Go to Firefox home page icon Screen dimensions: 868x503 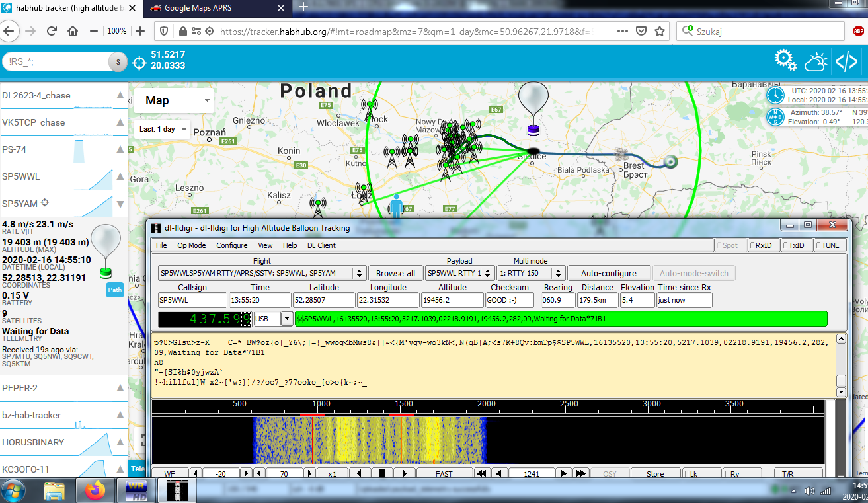pos(73,31)
